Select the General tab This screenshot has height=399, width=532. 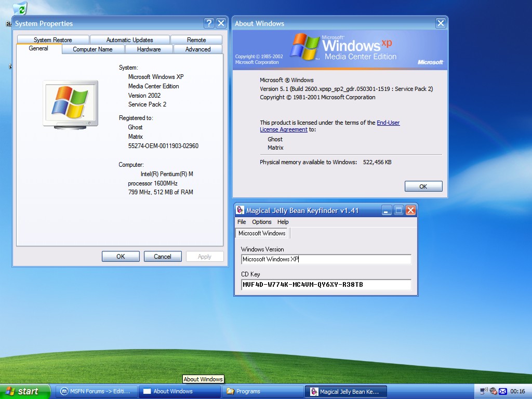(38, 48)
